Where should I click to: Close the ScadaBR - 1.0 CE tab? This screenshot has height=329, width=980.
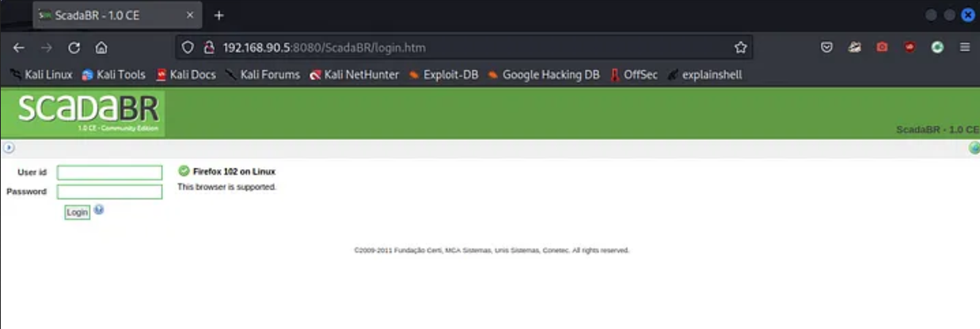190,16
